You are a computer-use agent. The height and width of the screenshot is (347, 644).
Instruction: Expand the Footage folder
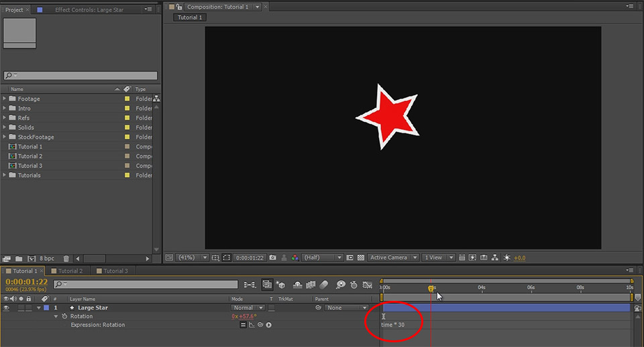[5, 98]
